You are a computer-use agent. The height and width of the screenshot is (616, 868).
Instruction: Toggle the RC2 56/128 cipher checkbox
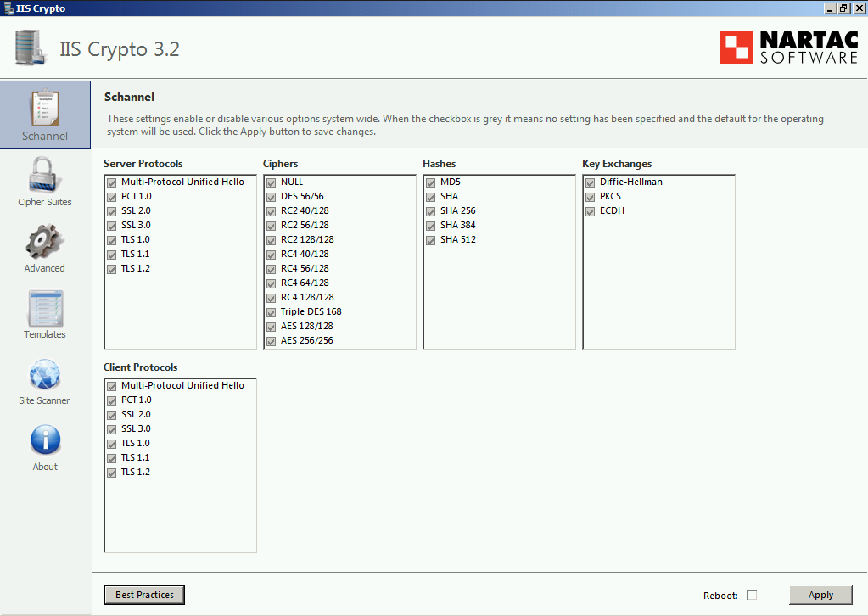[272, 225]
